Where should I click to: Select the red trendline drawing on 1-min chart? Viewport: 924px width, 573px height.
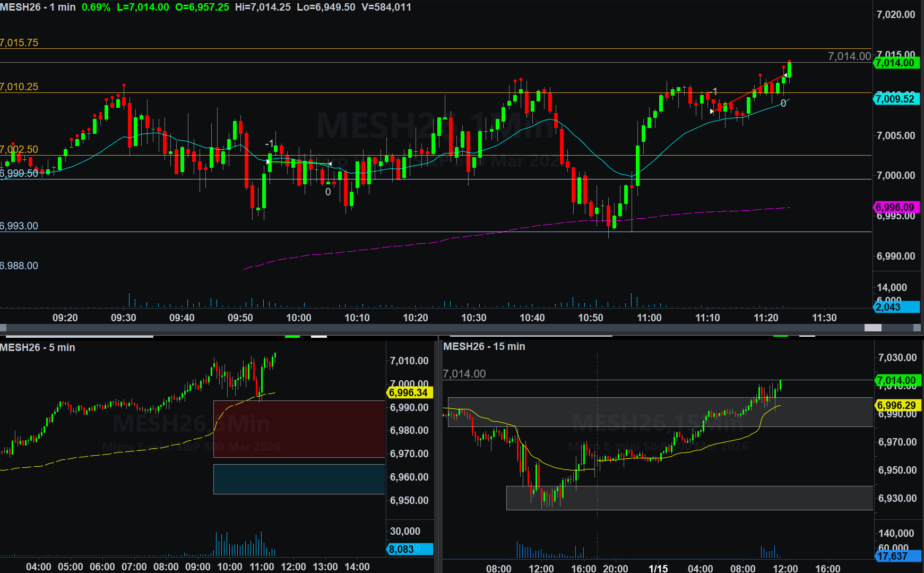[x=748, y=93]
